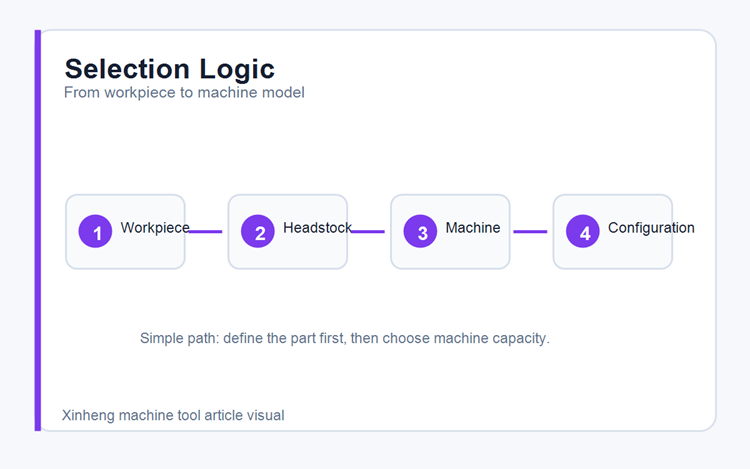The image size is (750, 469).
Task: Select the Headstock label
Action: click(318, 228)
